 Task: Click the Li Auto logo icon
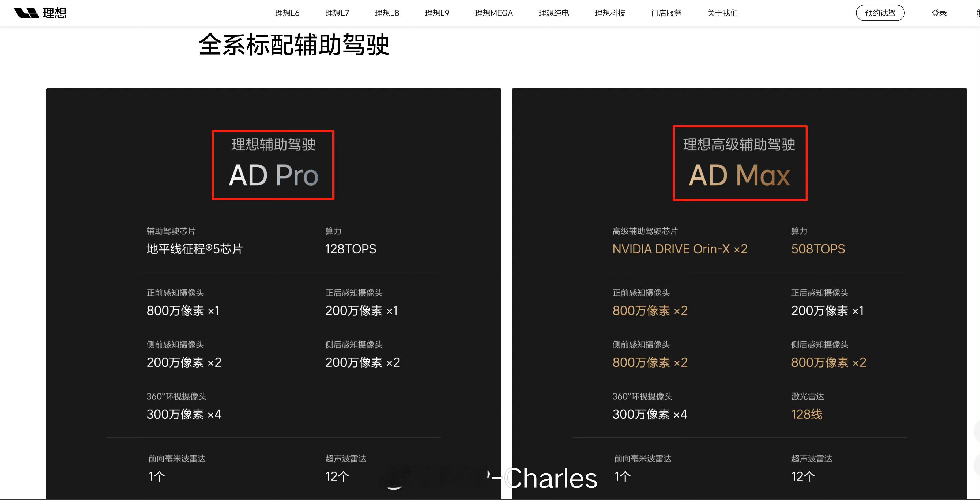pos(40,13)
